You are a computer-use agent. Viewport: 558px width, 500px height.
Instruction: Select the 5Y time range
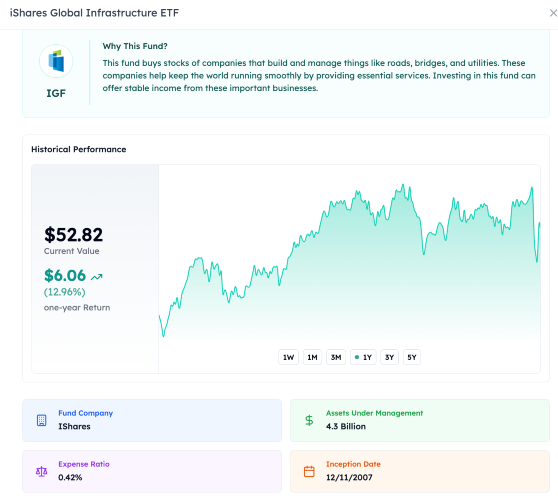(412, 357)
